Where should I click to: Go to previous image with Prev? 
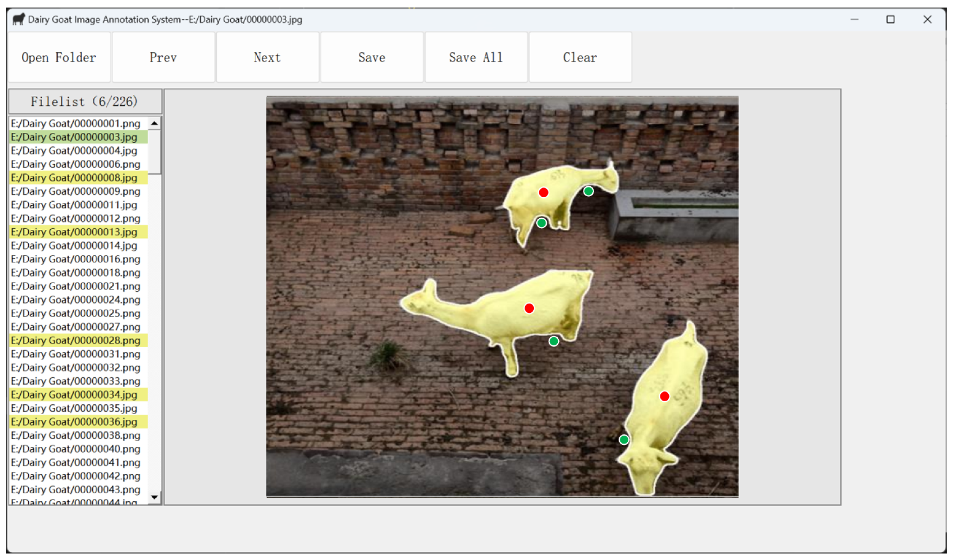(x=163, y=58)
